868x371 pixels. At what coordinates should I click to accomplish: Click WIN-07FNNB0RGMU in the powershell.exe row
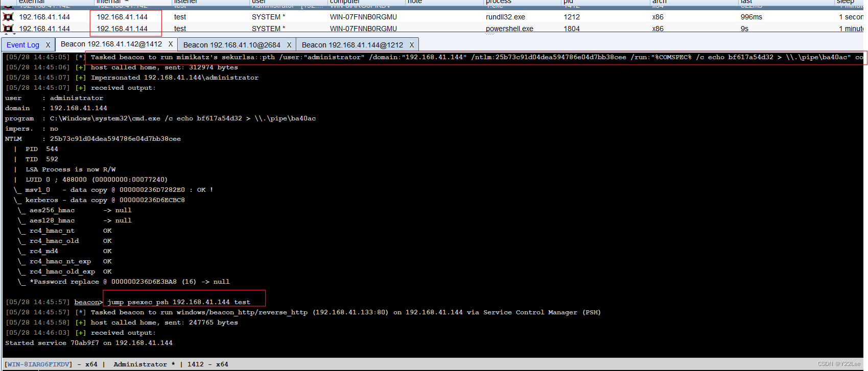363,29
